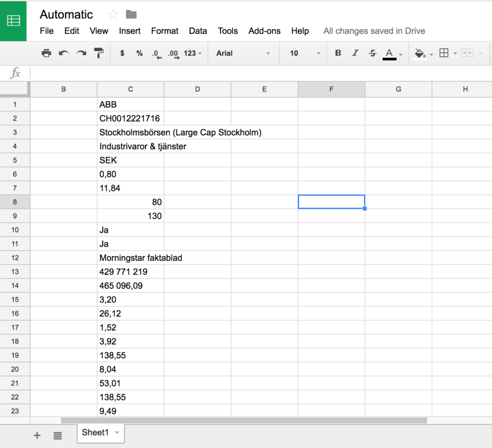The height and width of the screenshot is (448, 492).
Task: Select the Paint format tool
Action: (98, 53)
